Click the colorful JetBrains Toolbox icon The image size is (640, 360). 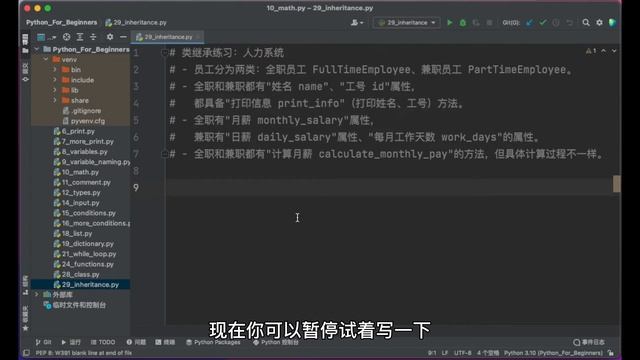tap(612, 22)
